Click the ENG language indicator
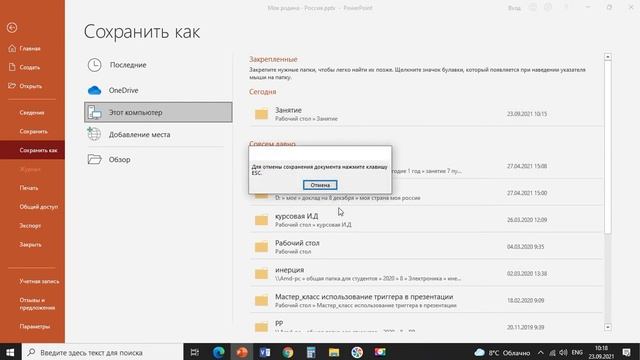This screenshot has height=360, width=640. (x=577, y=352)
